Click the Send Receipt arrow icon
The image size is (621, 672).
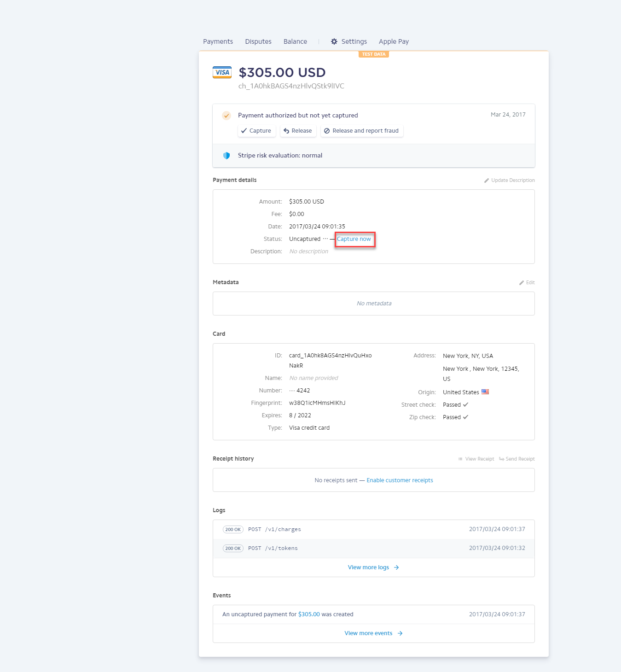click(502, 459)
